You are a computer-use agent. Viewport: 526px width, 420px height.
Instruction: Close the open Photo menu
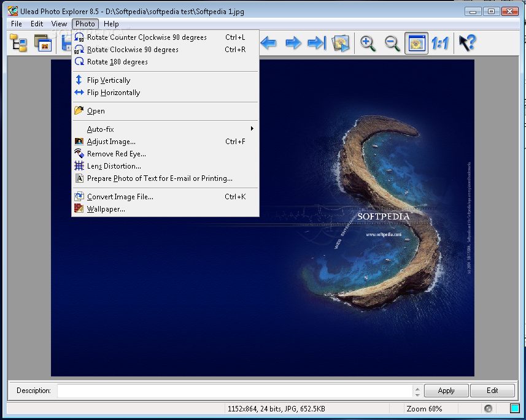click(85, 24)
